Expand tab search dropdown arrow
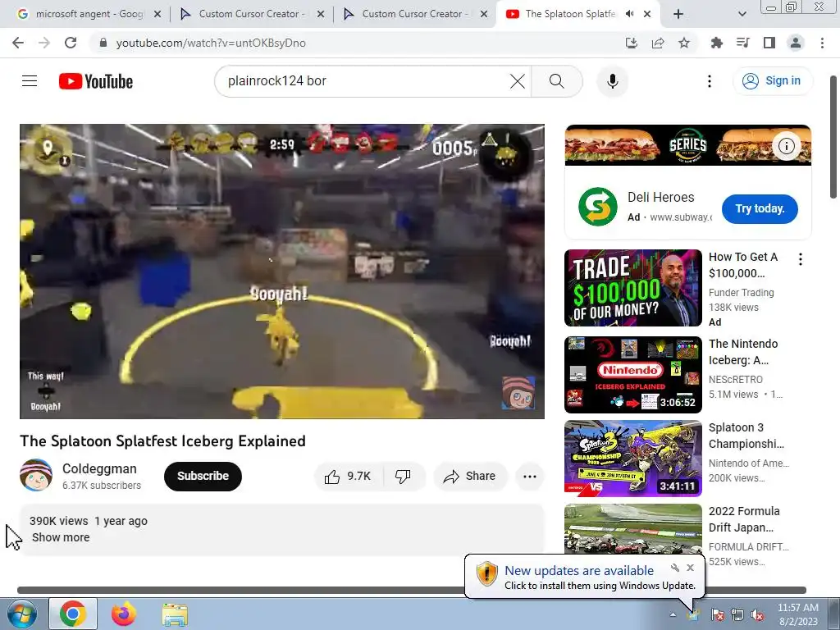Screen dimensions: 840x630 [x=742, y=15]
